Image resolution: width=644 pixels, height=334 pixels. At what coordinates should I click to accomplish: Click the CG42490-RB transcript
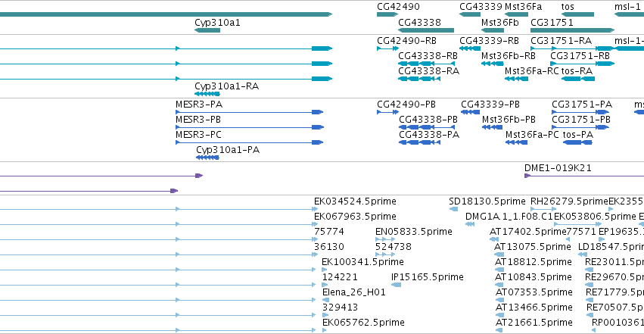pos(387,48)
